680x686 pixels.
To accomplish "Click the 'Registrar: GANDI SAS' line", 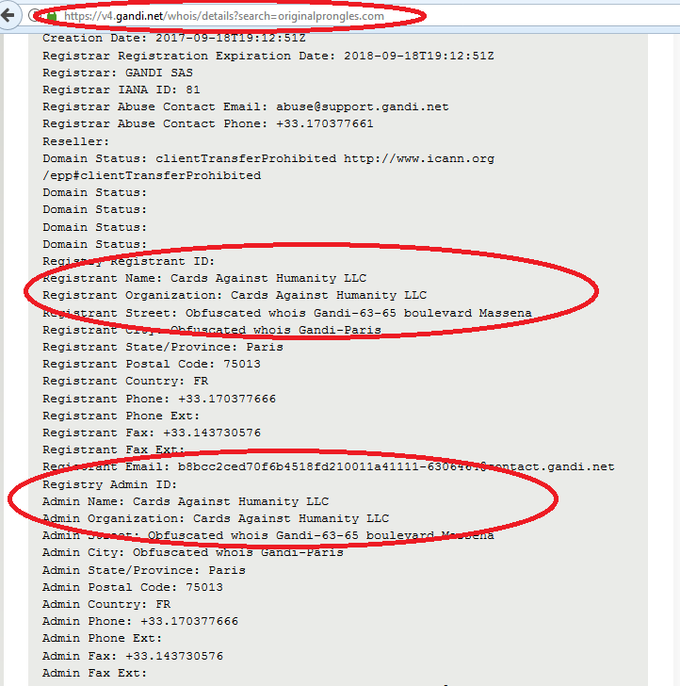I will click(x=118, y=73).
